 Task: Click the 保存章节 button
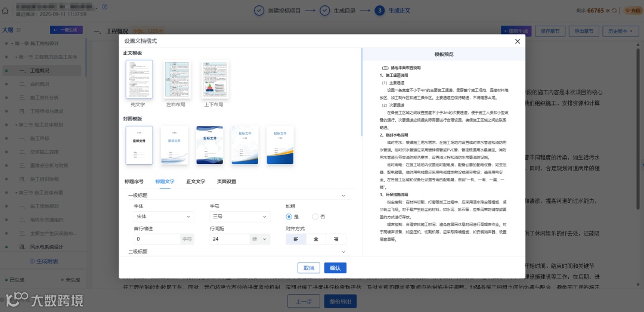(550, 31)
